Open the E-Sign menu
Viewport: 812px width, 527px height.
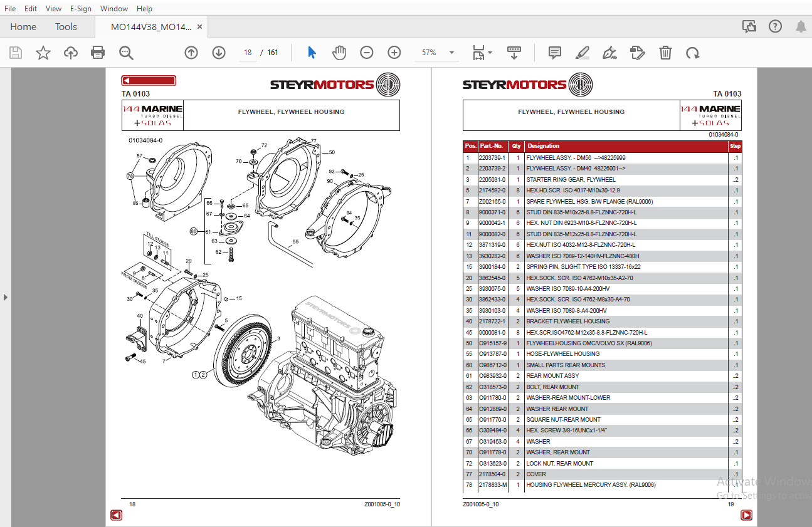click(x=80, y=8)
